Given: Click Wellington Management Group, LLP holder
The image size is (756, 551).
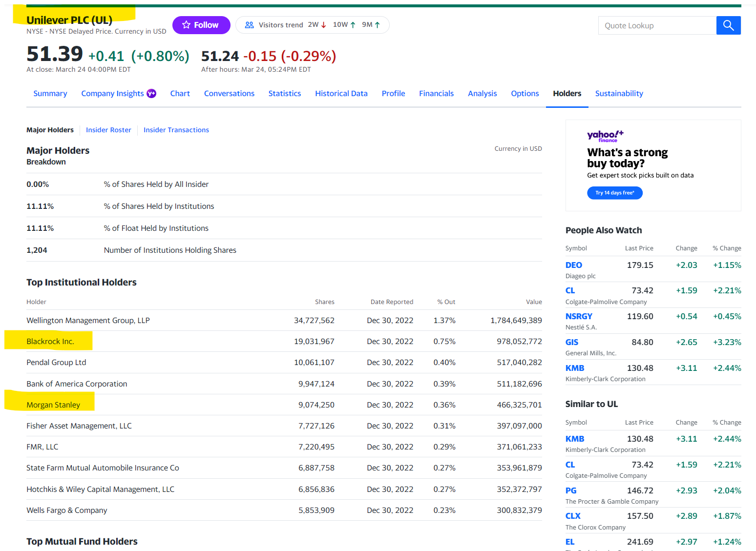Looking at the screenshot, I should (x=88, y=320).
